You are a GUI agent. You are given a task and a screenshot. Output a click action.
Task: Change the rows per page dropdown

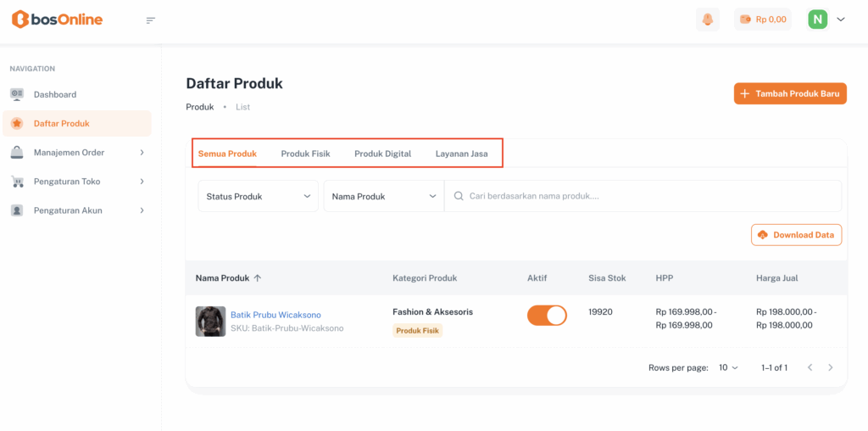click(728, 367)
